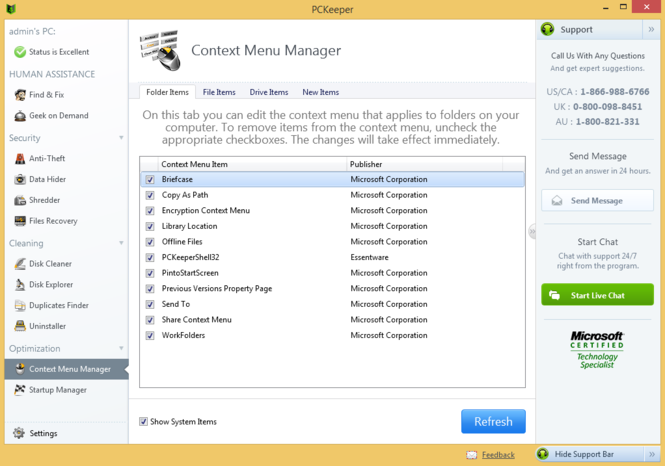Image resolution: width=665 pixels, height=466 pixels.
Task: Click the Uninstaller icon
Action: [x=20, y=326]
